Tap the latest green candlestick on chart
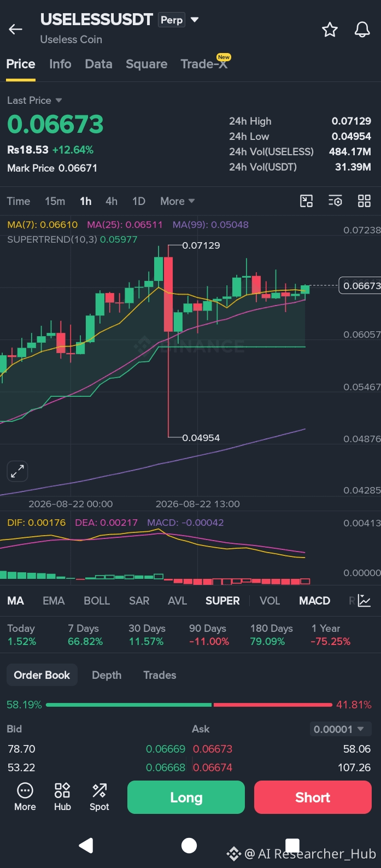381x868 pixels. (305, 290)
